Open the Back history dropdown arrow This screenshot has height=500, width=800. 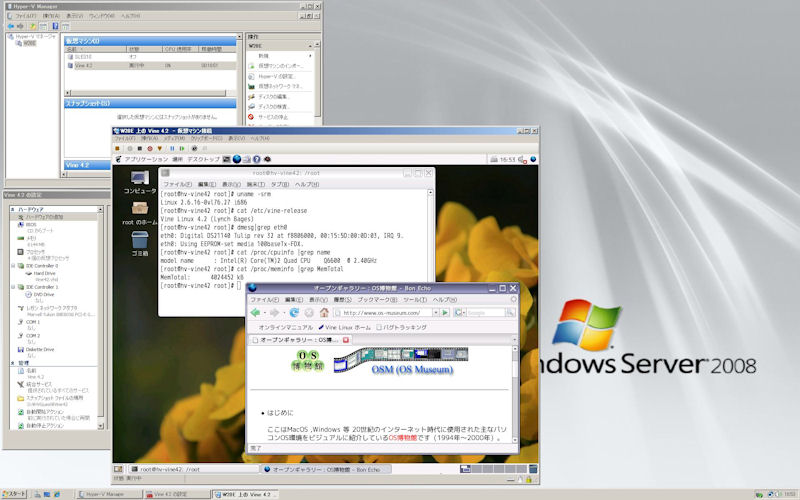click(x=264, y=312)
